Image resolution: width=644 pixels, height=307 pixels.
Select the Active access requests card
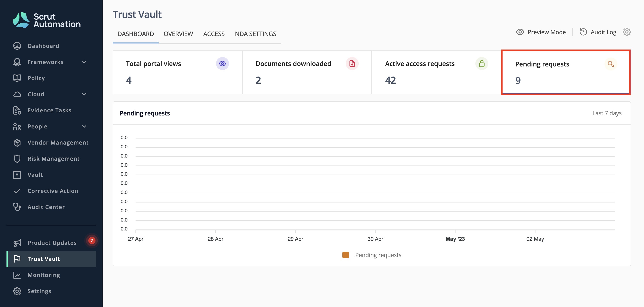point(436,72)
